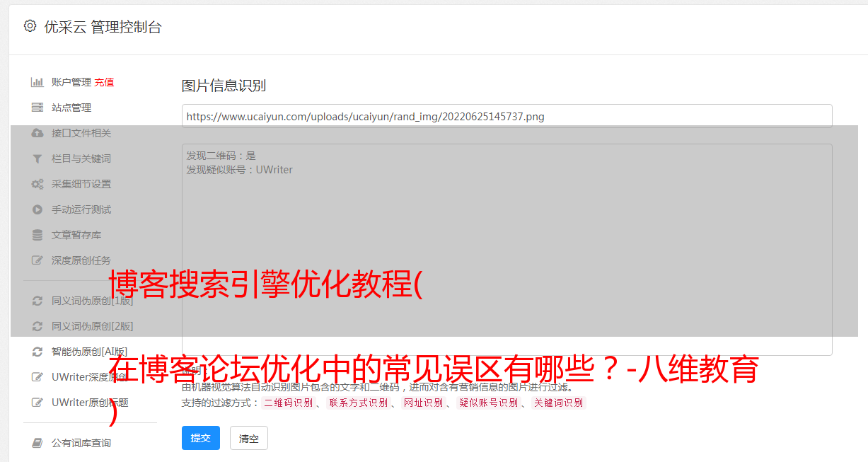Viewport: 868px width, 462px height.
Task: Click the 发现二维码：是 result line
Action: tap(221, 156)
